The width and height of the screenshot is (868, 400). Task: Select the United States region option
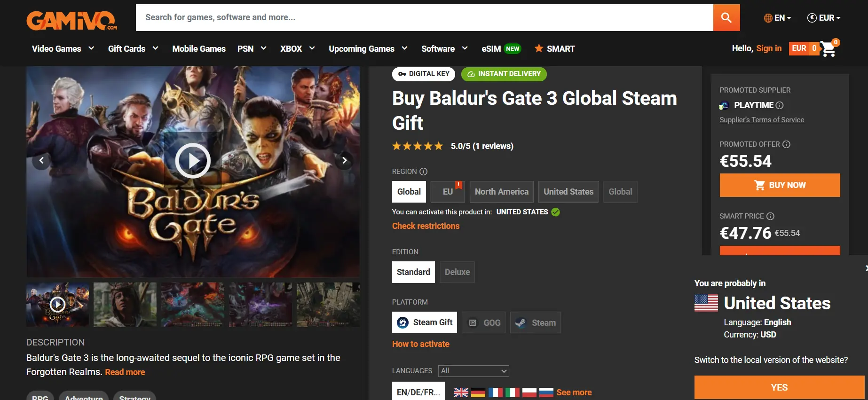568,192
